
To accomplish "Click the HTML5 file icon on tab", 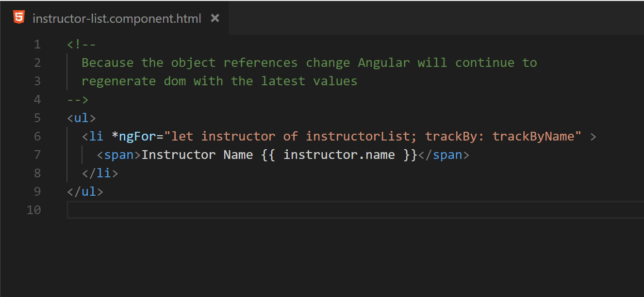I will [x=18, y=18].
